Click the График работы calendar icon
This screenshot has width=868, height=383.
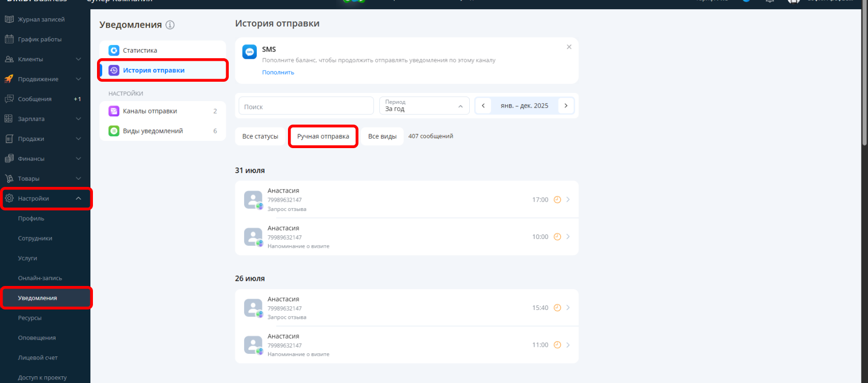pos(9,39)
